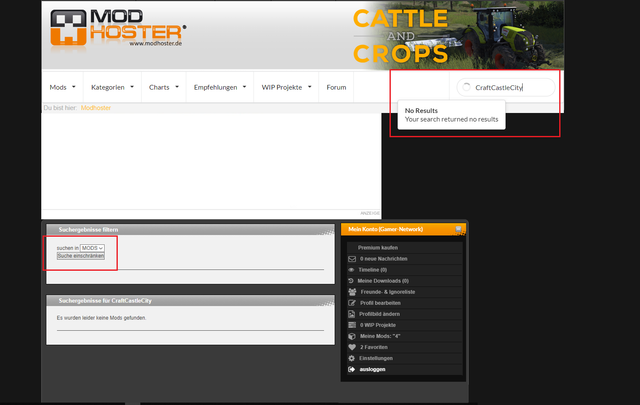Click the heart Favoriten icon

(x=352, y=347)
